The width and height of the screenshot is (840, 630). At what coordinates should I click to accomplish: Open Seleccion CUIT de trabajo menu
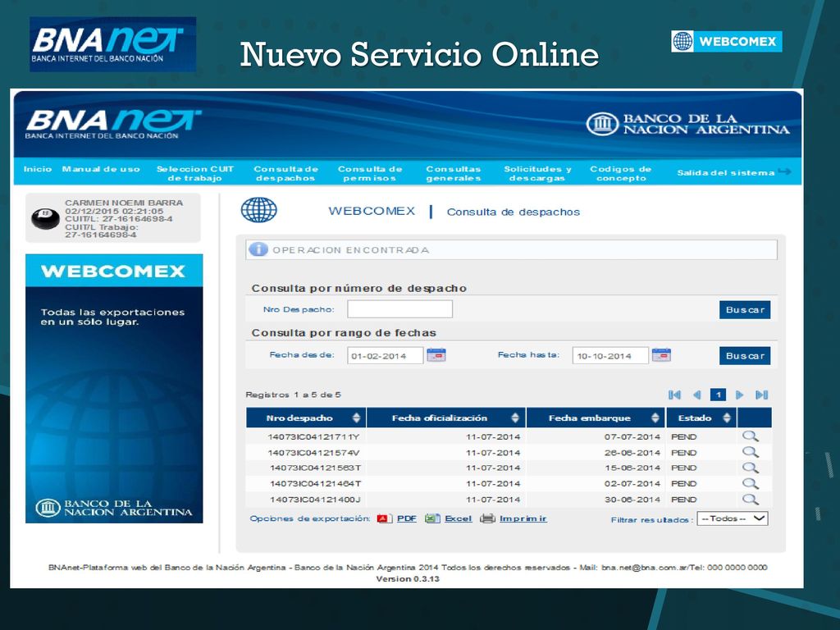[195, 174]
